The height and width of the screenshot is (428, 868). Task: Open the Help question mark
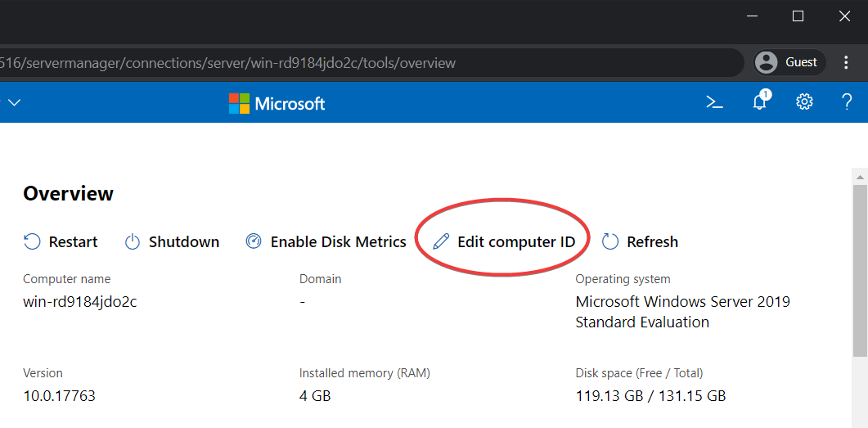(x=847, y=101)
